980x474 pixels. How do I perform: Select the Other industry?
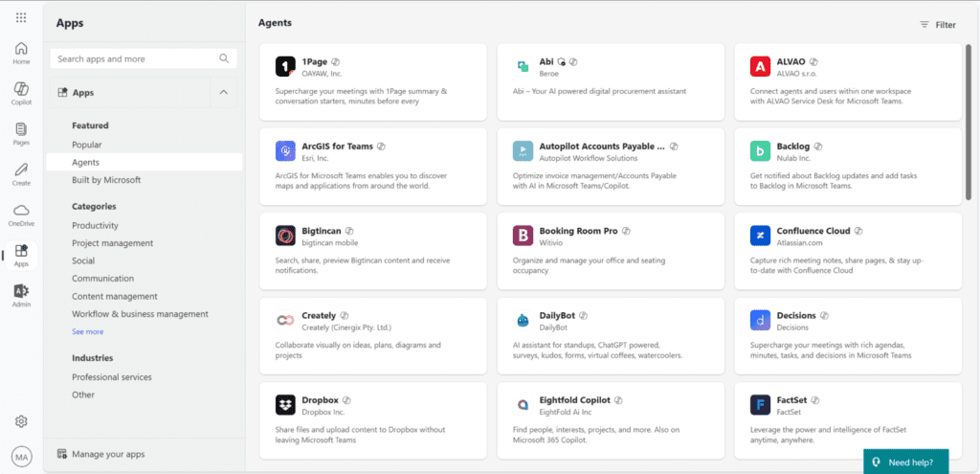(83, 395)
